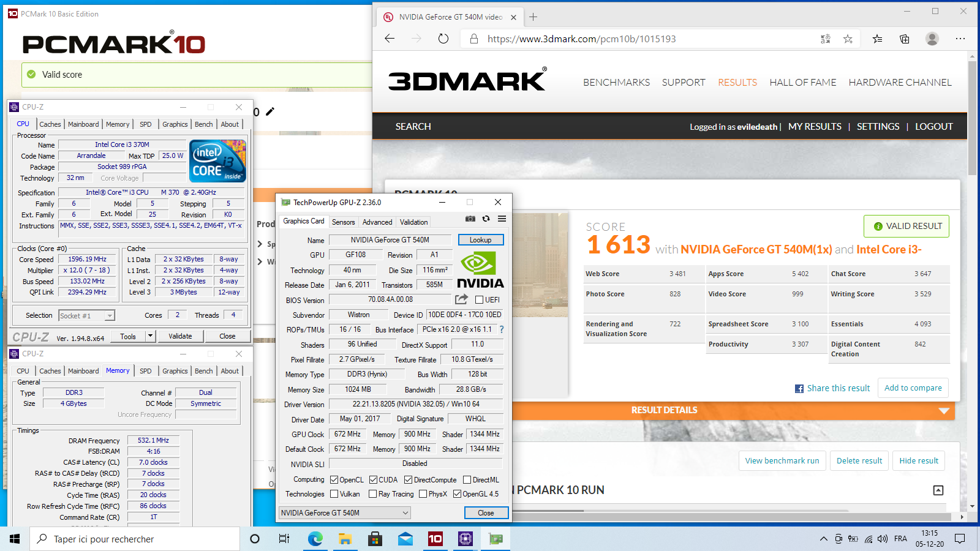The width and height of the screenshot is (980, 551).
Task: Click the Bus Interface question mark icon
Action: (502, 329)
